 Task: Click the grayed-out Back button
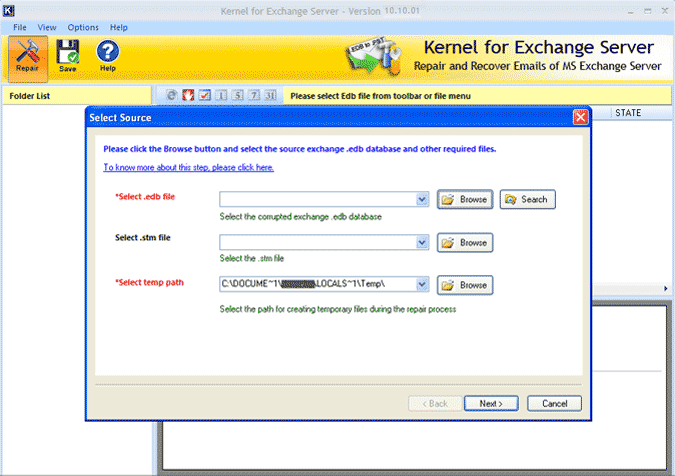tap(435, 403)
